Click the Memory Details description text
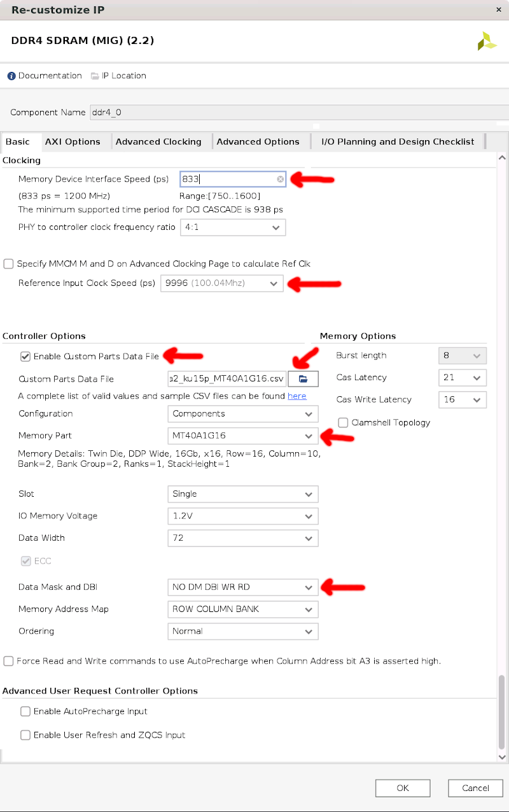The width and height of the screenshot is (509, 812). [x=169, y=459]
